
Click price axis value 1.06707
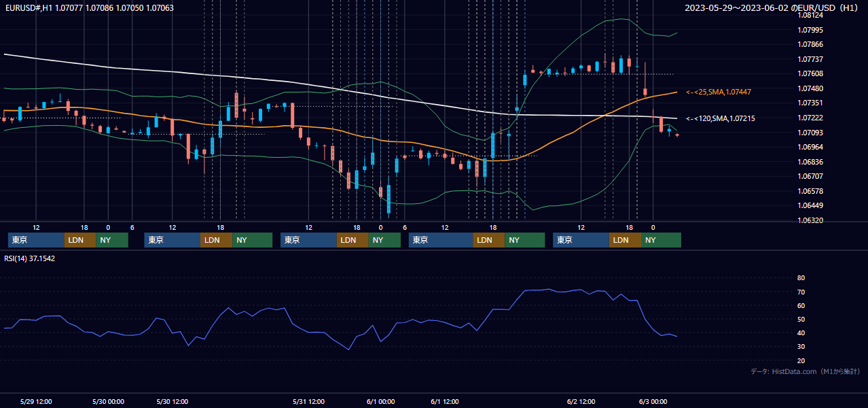(x=810, y=176)
